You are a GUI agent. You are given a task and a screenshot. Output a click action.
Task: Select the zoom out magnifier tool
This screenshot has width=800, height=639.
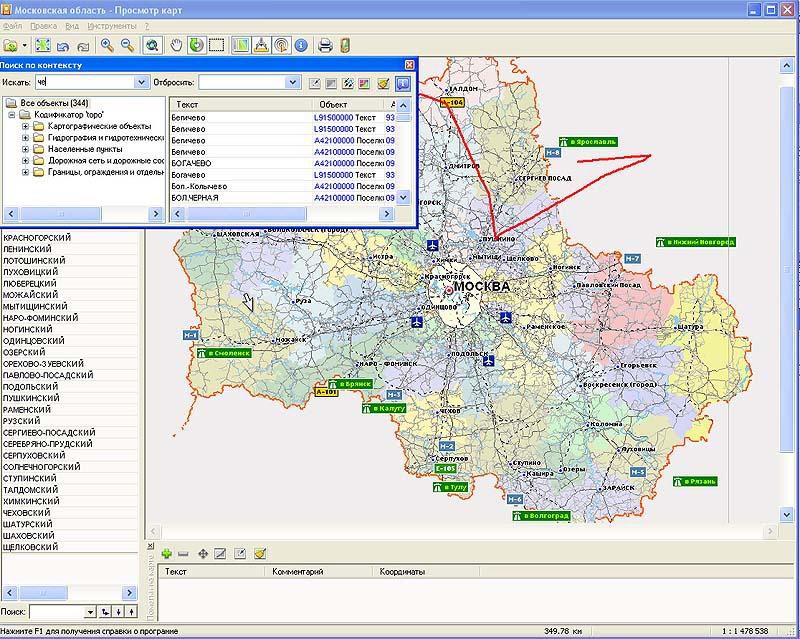point(127,45)
